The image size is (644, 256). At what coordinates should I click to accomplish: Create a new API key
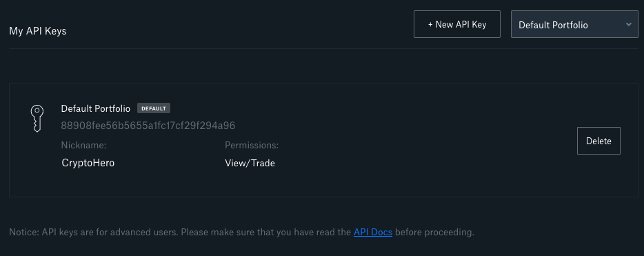point(456,24)
